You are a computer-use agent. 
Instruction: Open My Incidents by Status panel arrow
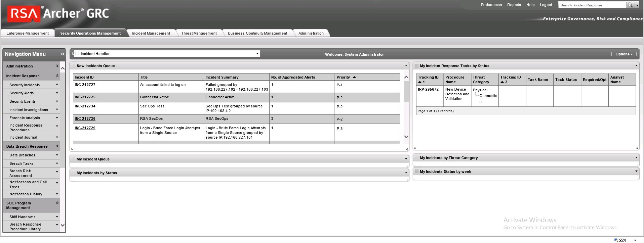click(406, 173)
